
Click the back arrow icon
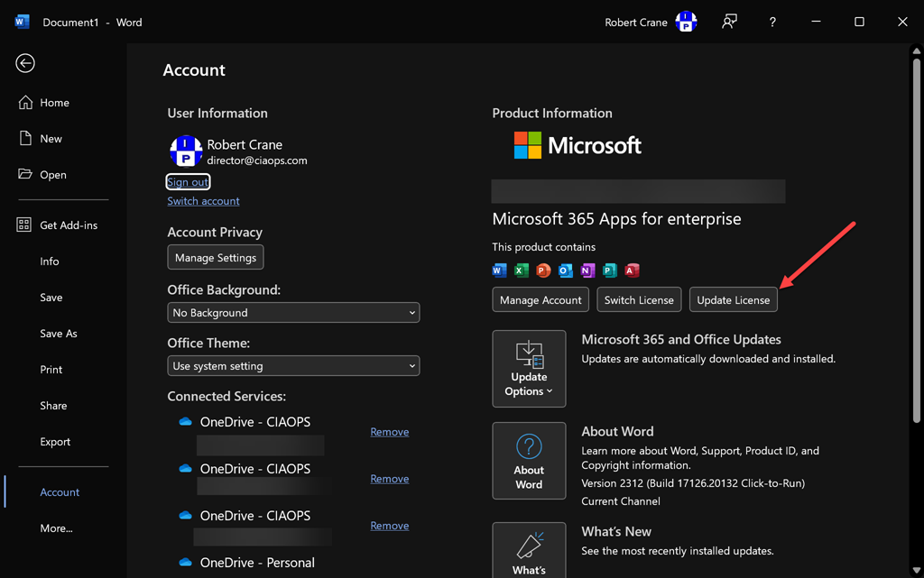click(x=25, y=62)
